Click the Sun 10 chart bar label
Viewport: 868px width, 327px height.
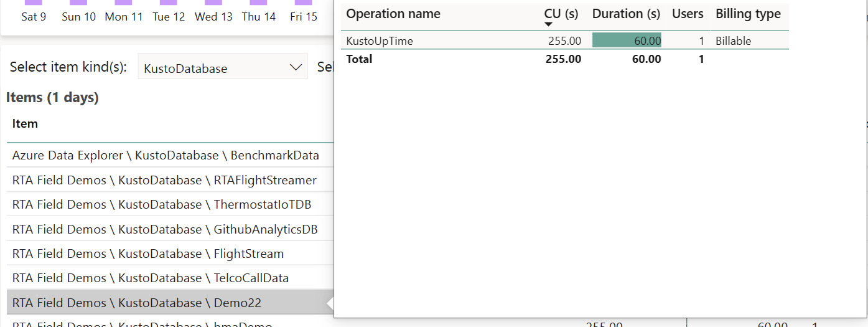(x=79, y=17)
